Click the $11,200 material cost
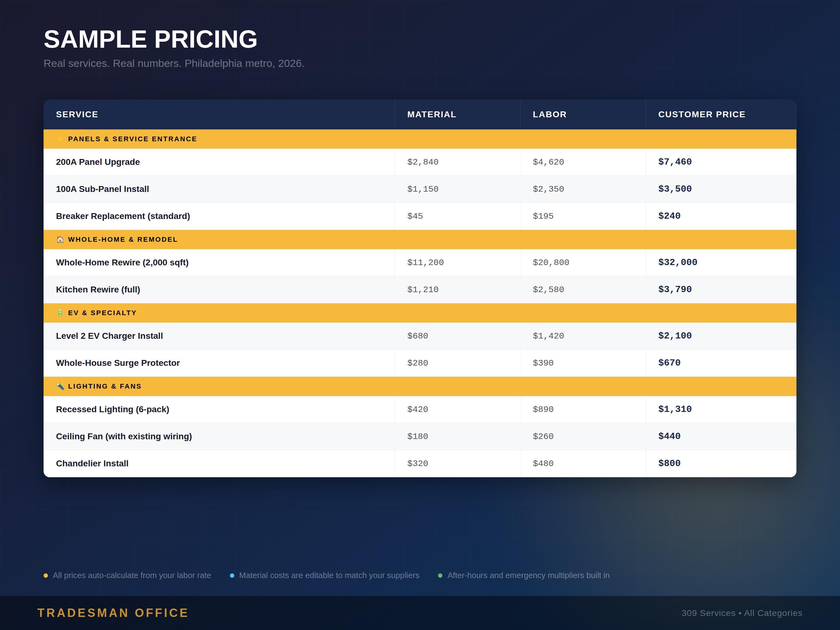The image size is (840, 630). (x=425, y=262)
